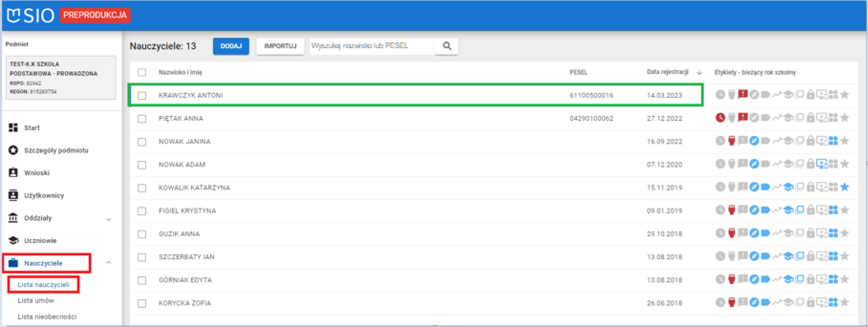
Task: Click red alert flag in KRAWCZYK ANTONI row
Action: tap(743, 95)
